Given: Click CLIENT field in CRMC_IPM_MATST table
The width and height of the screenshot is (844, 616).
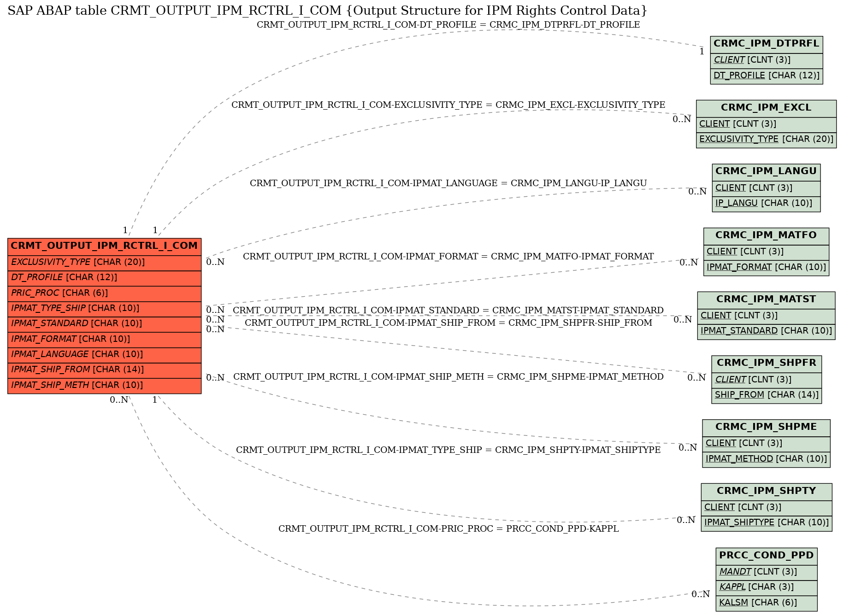Looking at the screenshot, I should point(766,316).
